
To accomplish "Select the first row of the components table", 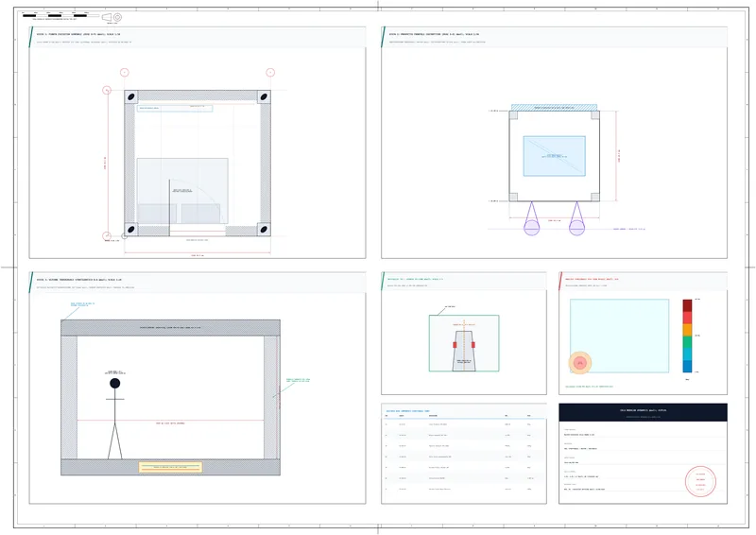I will (464, 424).
